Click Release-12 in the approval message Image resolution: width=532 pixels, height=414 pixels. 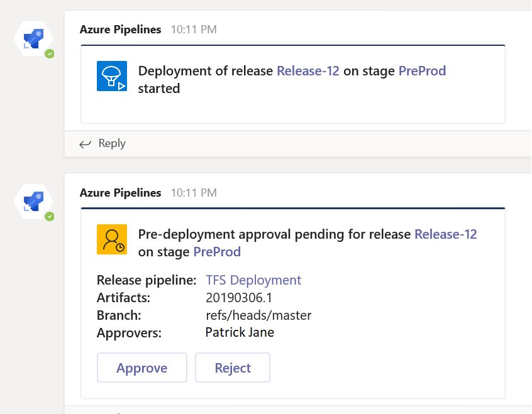point(445,234)
